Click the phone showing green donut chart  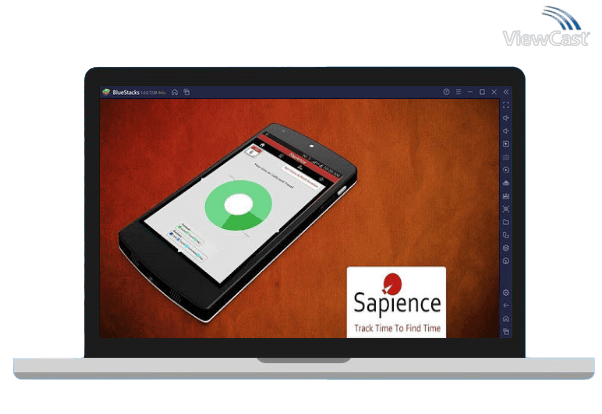click(x=238, y=222)
